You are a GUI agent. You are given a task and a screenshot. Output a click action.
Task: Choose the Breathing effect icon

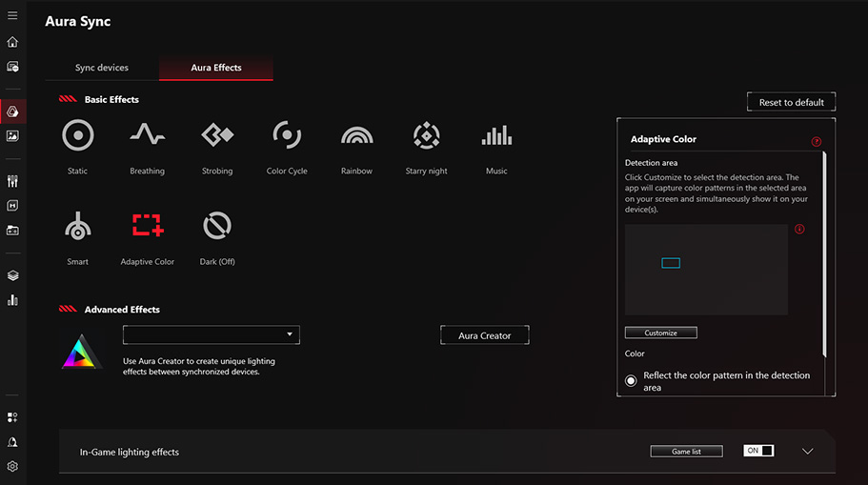(147, 136)
